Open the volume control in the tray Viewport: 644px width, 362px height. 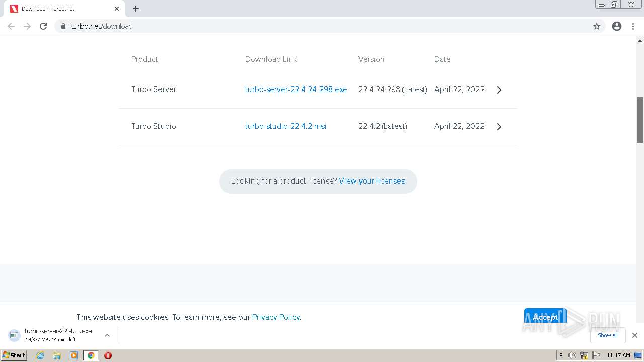(x=572, y=355)
